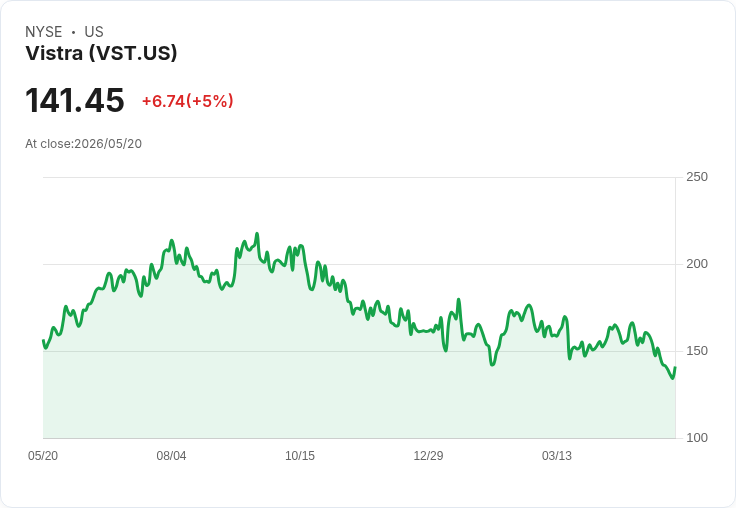Click the chart's highest price peak
The width and height of the screenshot is (736, 508).
point(257,233)
